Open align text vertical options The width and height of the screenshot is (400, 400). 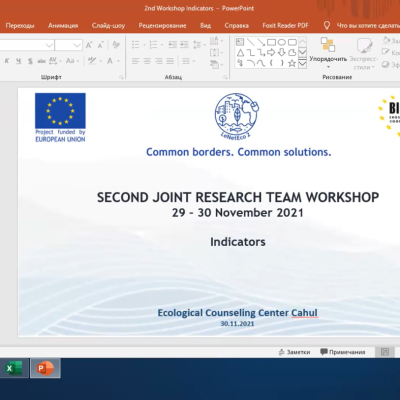[216, 53]
